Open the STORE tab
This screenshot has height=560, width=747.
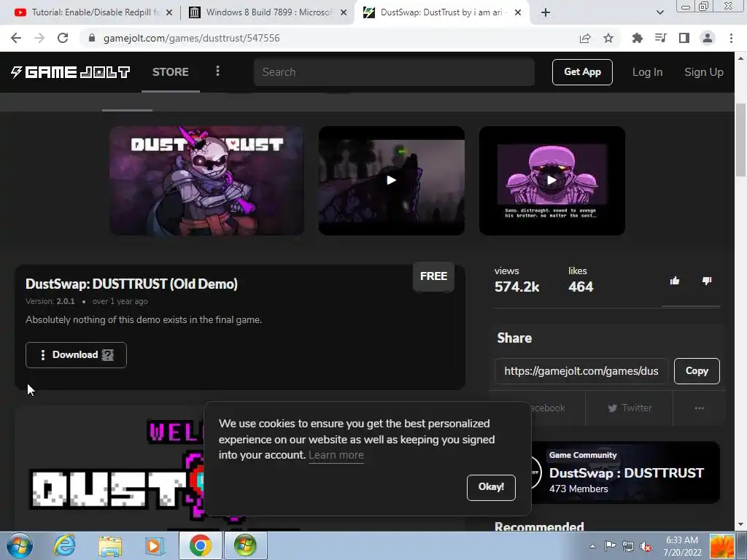[x=171, y=72]
